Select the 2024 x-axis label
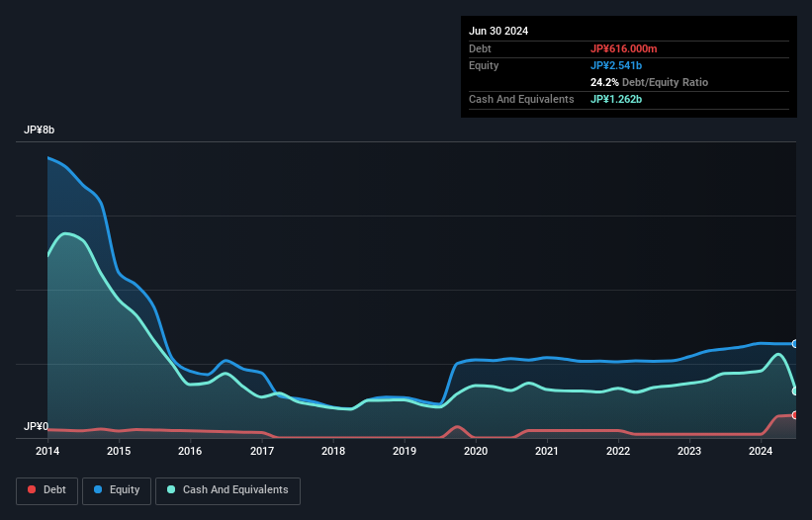 pos(761,451)
